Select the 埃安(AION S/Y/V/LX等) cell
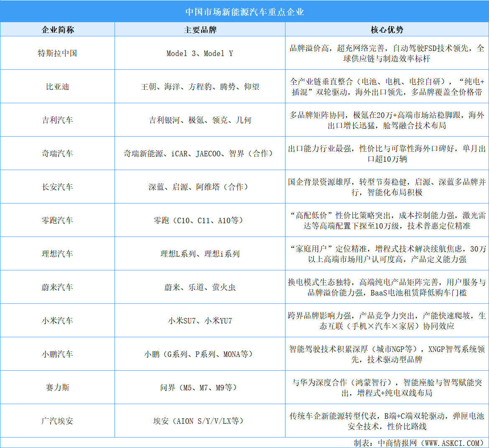The width and height of the screenshot is (489, 448). tap(200, 421)
